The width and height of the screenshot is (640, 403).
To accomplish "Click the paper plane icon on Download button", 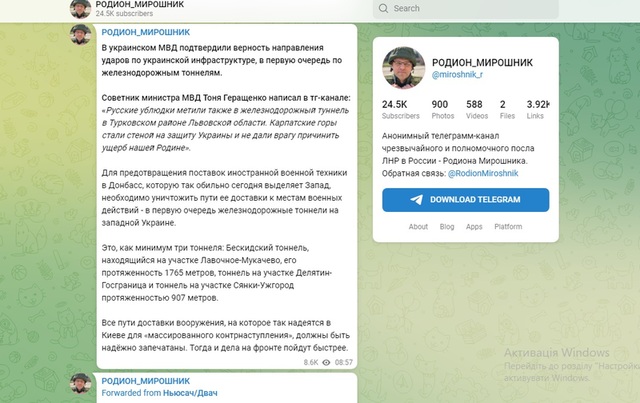I will (x=416, y=200).
